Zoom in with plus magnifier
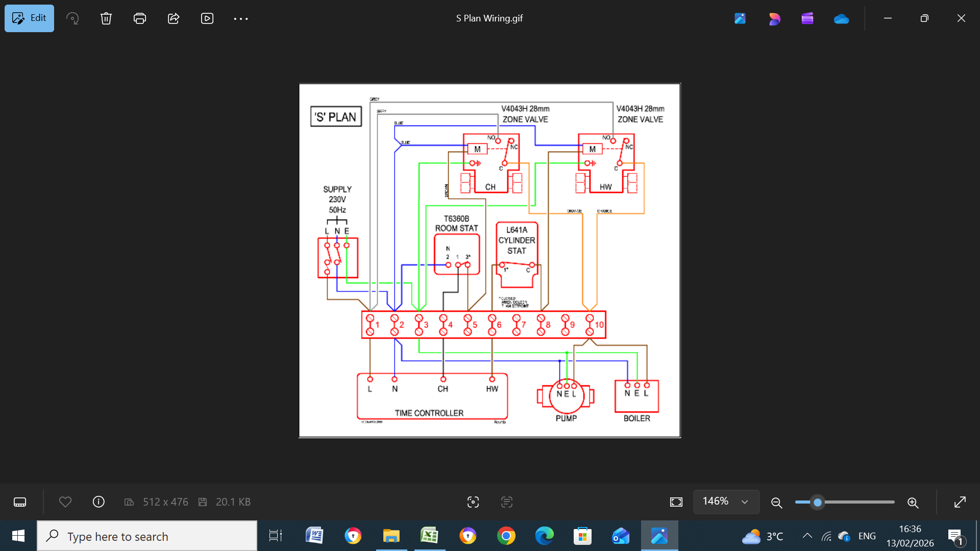980x551 pixels. pos(913,503)
